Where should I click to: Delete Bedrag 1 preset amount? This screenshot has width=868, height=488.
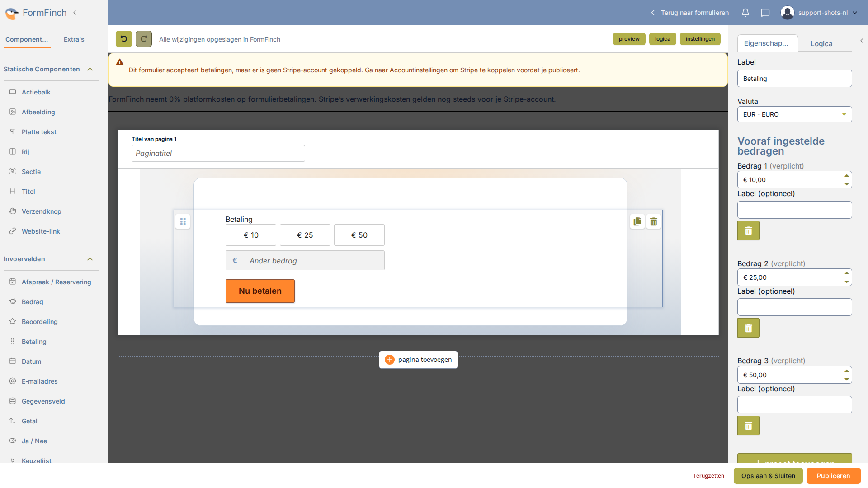749,230
